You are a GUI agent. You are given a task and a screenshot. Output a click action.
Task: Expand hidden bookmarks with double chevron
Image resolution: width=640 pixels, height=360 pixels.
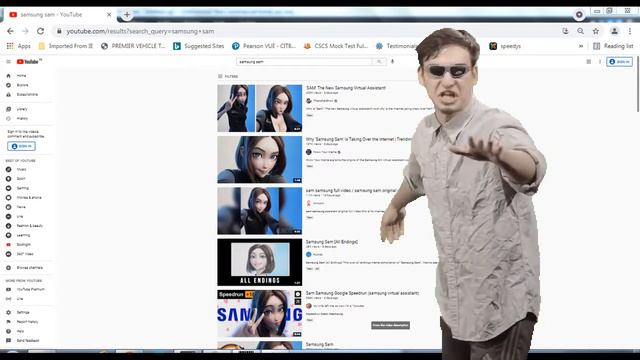581,46
